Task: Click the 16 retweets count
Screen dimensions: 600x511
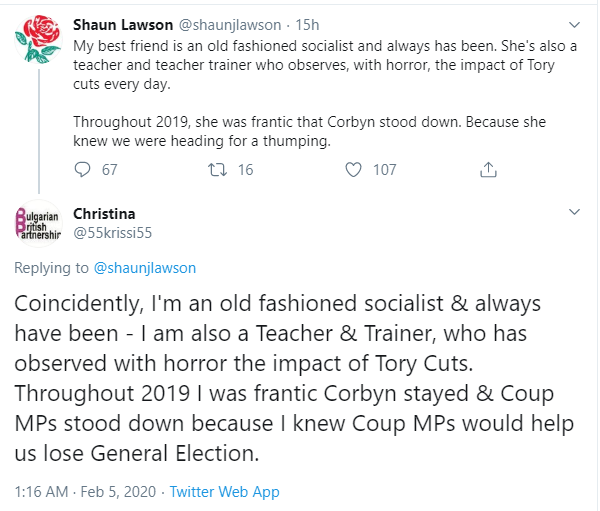Action: pyautogui.click(x=245, y=170)
